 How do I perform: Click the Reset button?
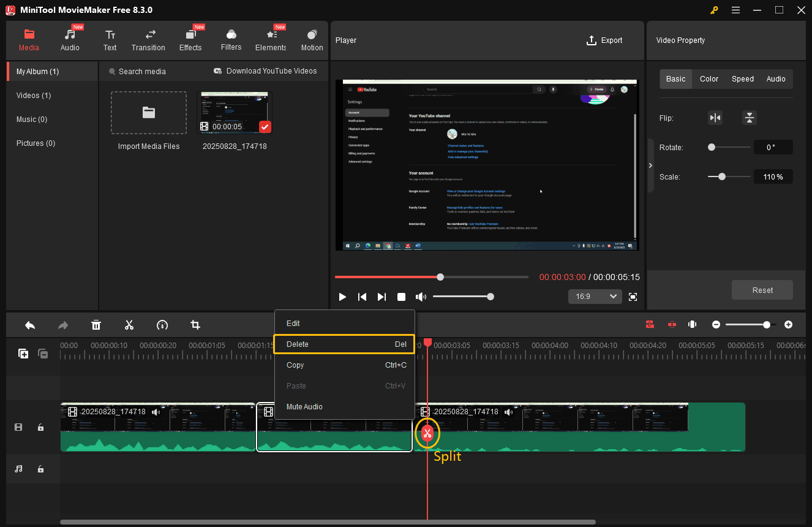[762, 290]
